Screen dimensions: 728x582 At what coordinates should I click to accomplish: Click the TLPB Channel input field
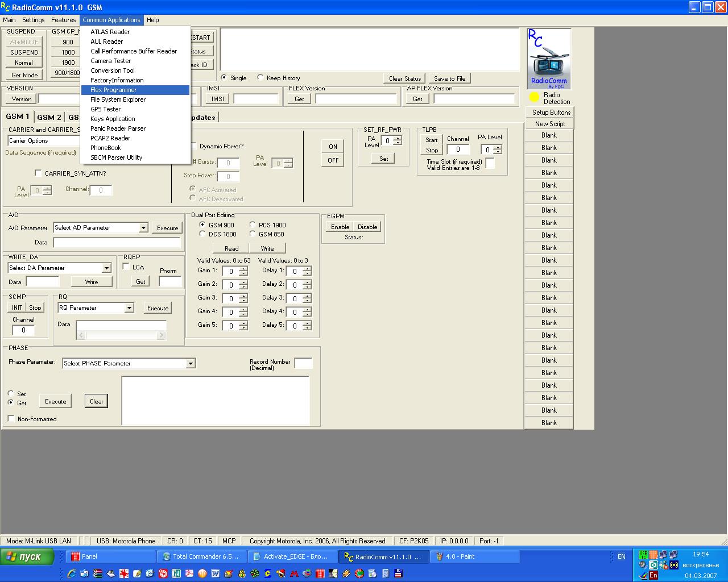tap(458, 149)
